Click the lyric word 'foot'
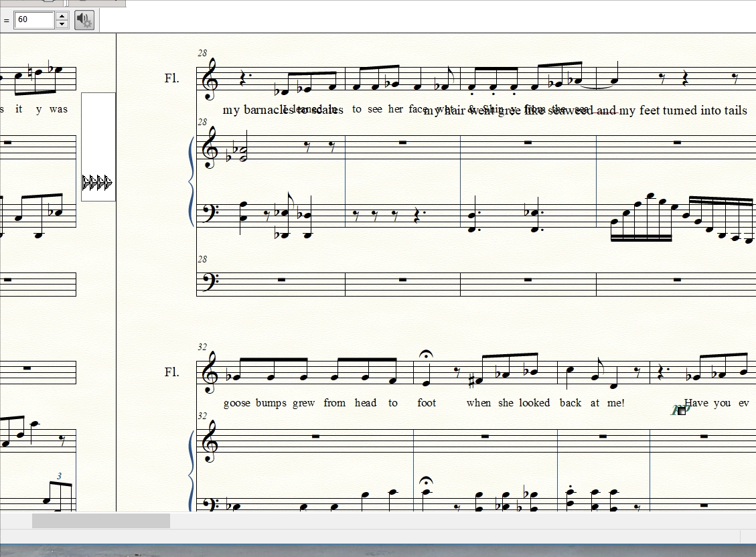This screenshot has height=557, width=756. pyautogui.click(x=427, y=403)
